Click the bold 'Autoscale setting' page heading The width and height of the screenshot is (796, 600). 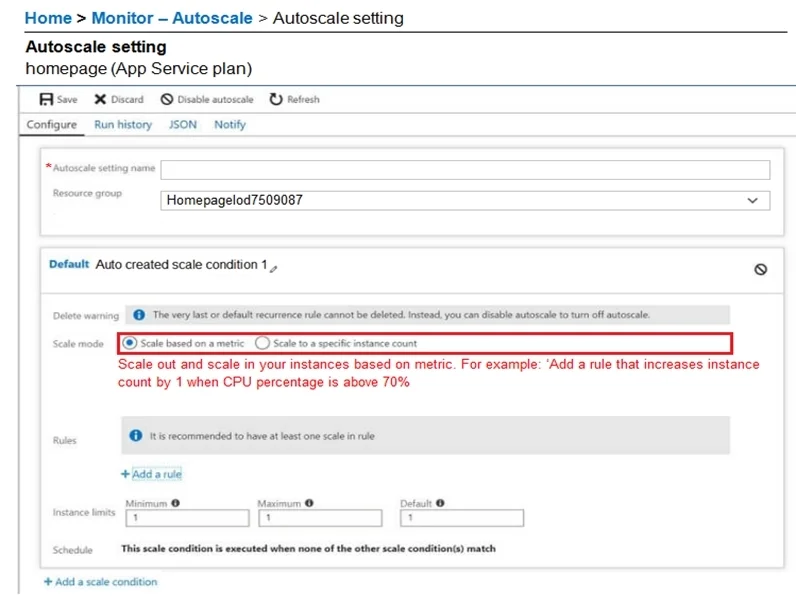tap(96, 47)
